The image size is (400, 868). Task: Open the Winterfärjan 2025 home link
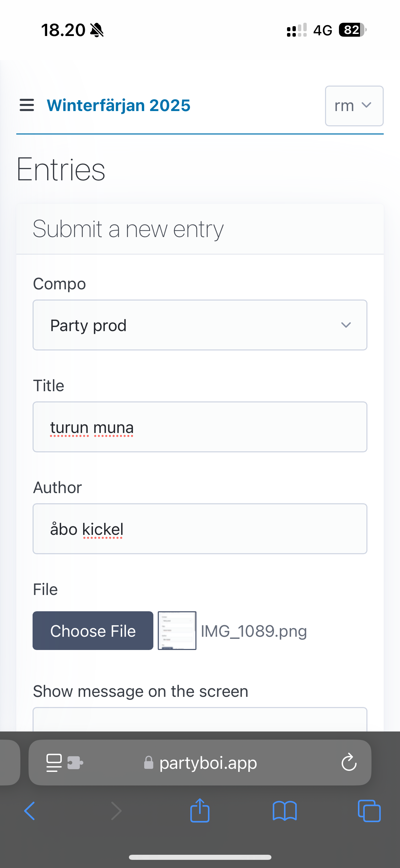[x=118, y=105]
